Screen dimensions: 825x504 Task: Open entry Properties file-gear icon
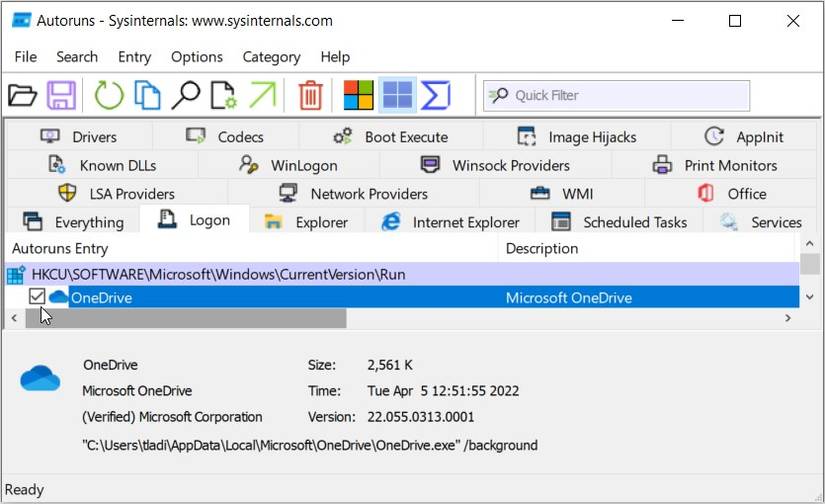[224, 95]
